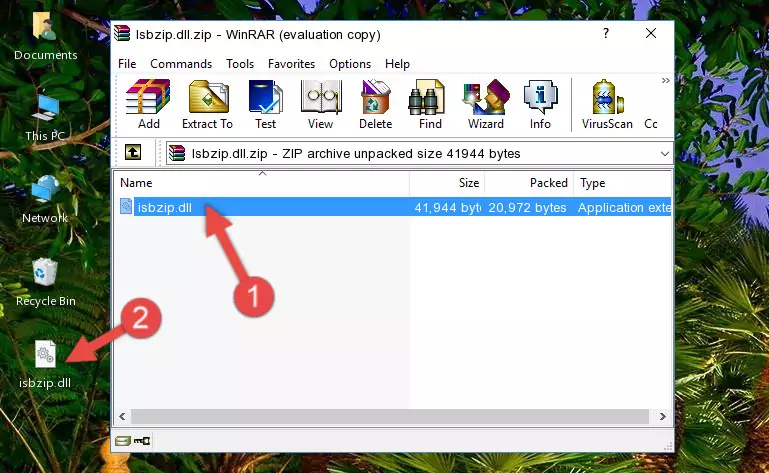Expand hidden toolbar buttons chevron
The image size is (769, 473).
point(665,80)
